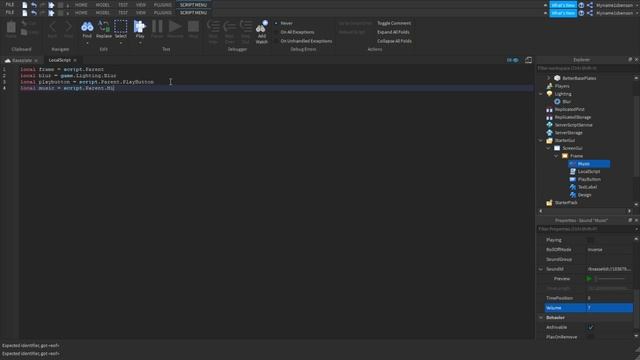Click the Pause icon in Test group

pos(157,27)
